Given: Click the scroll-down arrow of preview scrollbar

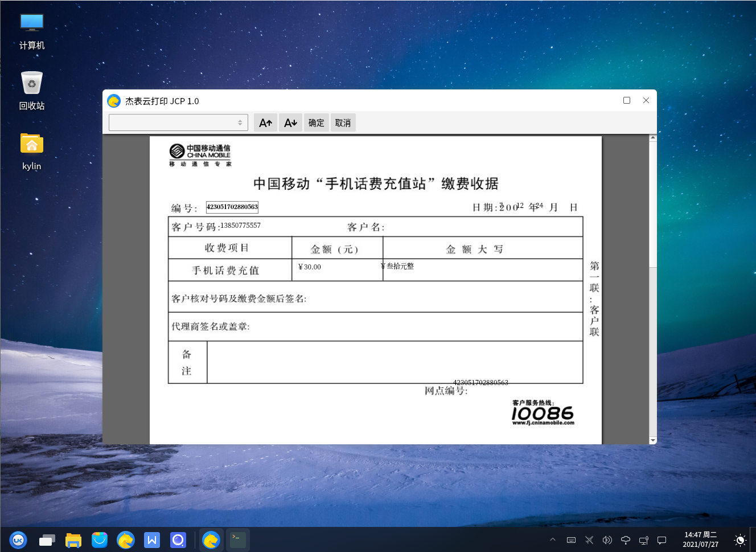Looking at the screenshot, I should coord(653,440).
